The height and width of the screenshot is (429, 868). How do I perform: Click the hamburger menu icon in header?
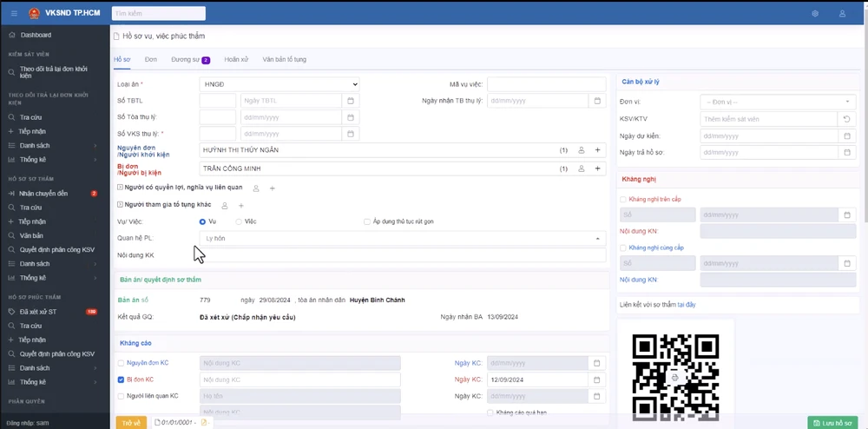(14, 13)
